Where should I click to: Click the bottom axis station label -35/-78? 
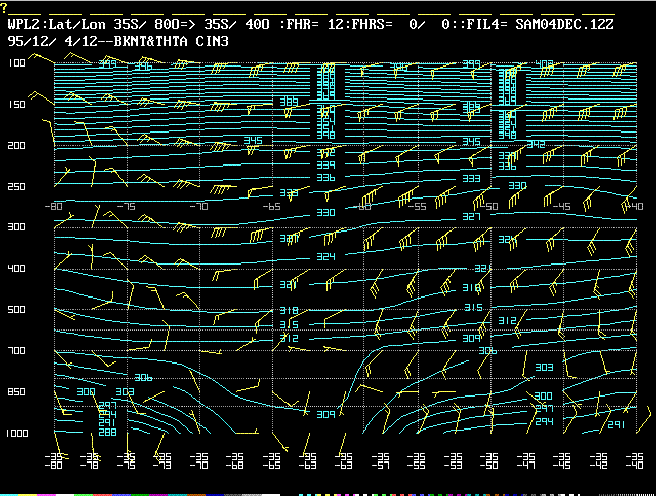90,461
